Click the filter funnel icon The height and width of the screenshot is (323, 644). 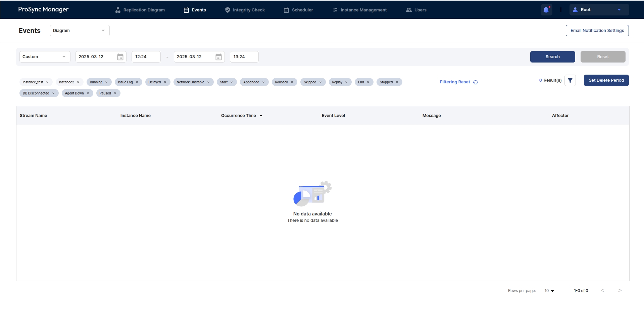point(570,80)
